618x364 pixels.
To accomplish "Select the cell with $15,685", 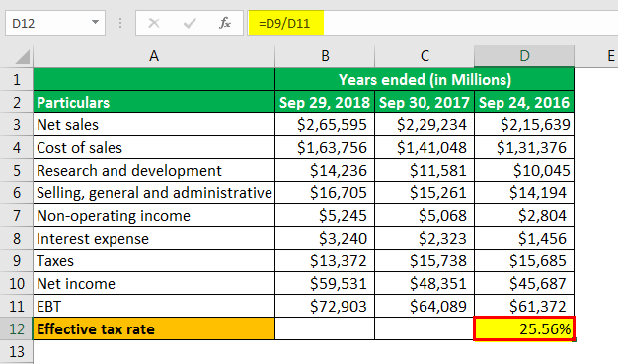I will tap(524, 260).
